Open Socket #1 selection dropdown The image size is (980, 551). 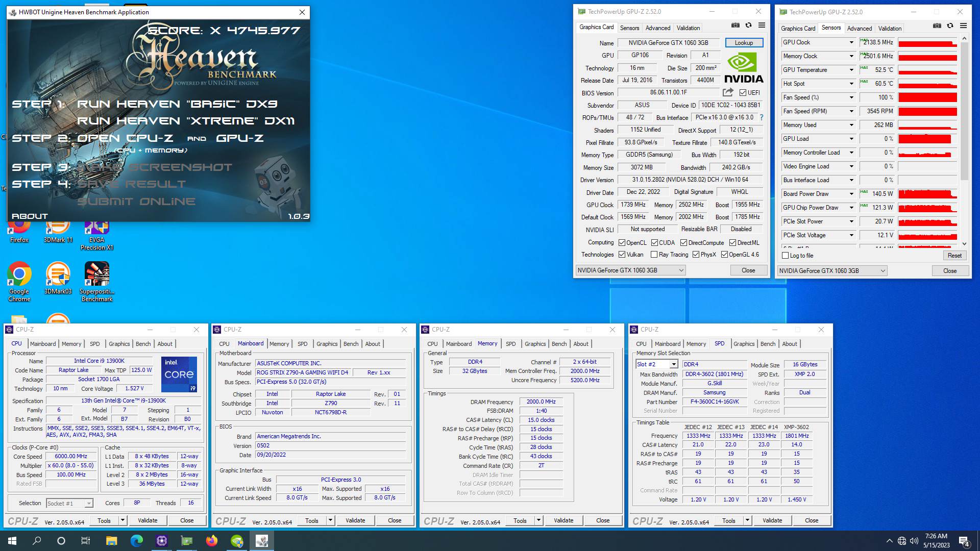click(69, 504)
